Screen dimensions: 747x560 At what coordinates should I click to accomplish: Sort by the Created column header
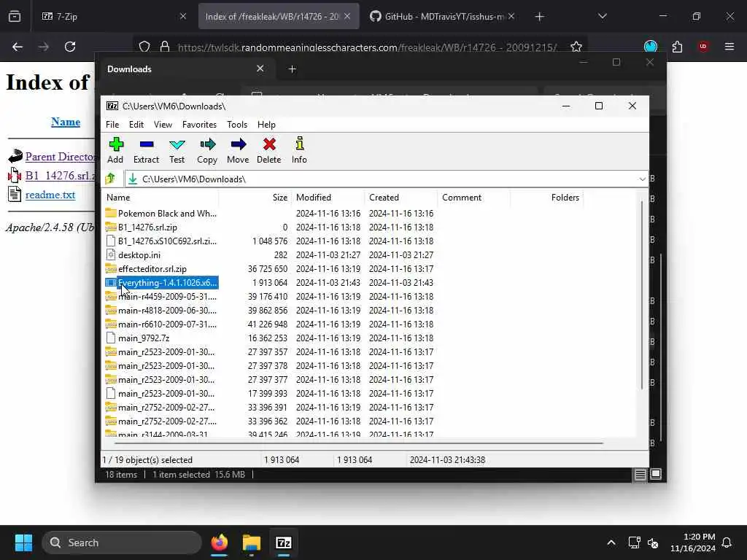[x=400, y=198]
